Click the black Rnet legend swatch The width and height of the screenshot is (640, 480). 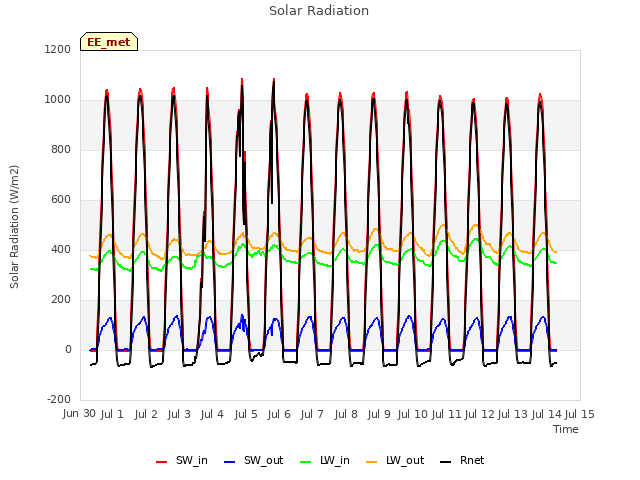coord(446,462)
